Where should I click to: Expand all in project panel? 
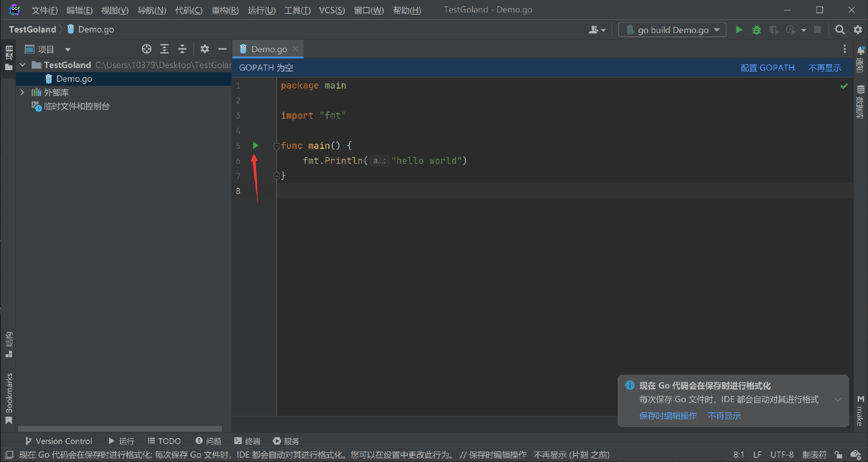point(164,49)
